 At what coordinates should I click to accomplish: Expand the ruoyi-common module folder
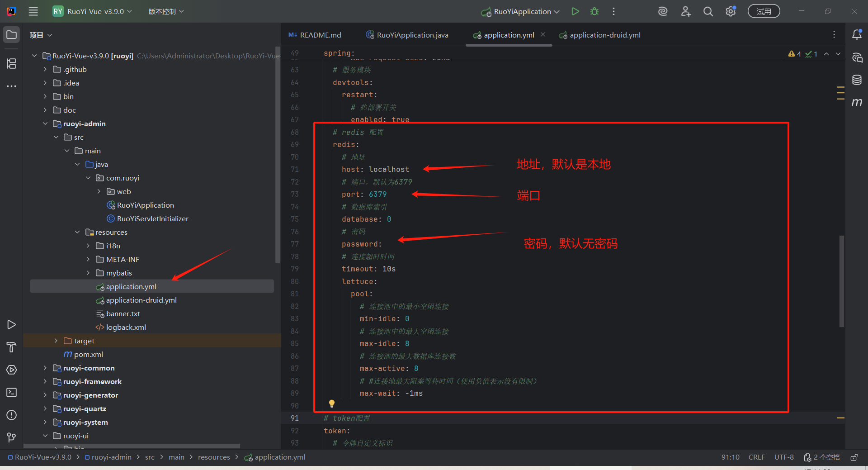(x=45, y=368)
